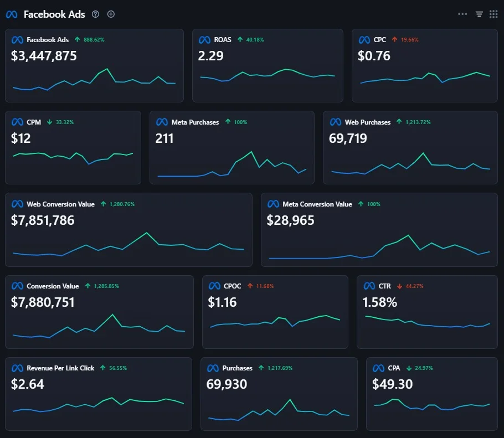Click the CPA card title
This screenshot has height=438, width=504.
394,368
